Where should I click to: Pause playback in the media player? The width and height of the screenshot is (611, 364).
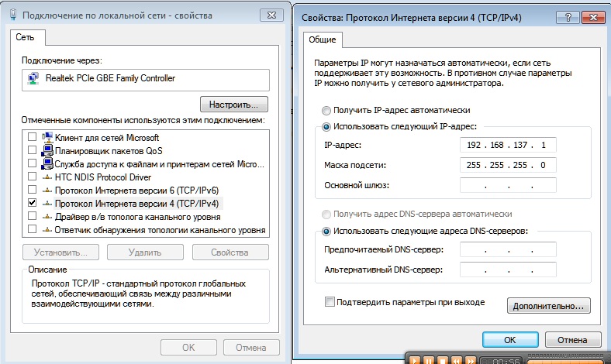pos(428,361)
